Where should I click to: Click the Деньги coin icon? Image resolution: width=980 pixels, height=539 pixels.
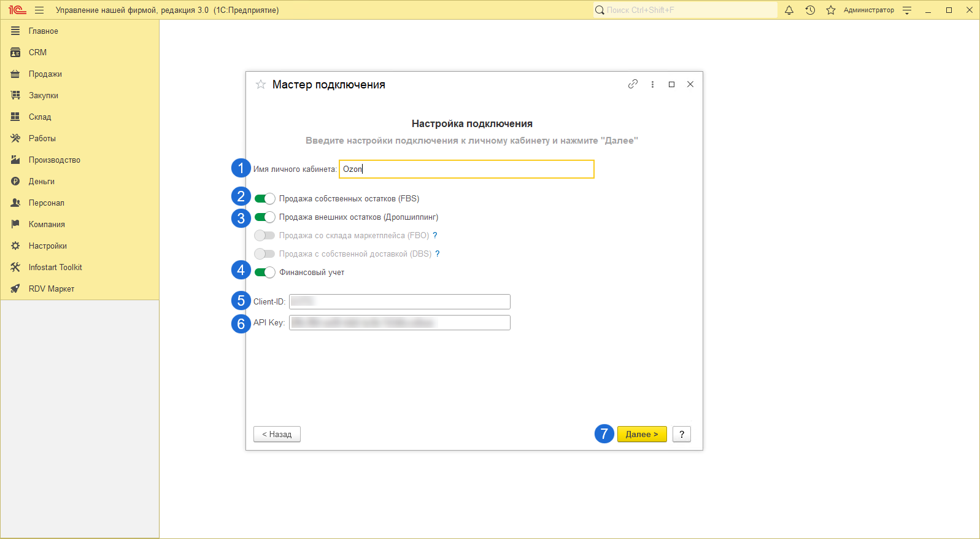15,181
